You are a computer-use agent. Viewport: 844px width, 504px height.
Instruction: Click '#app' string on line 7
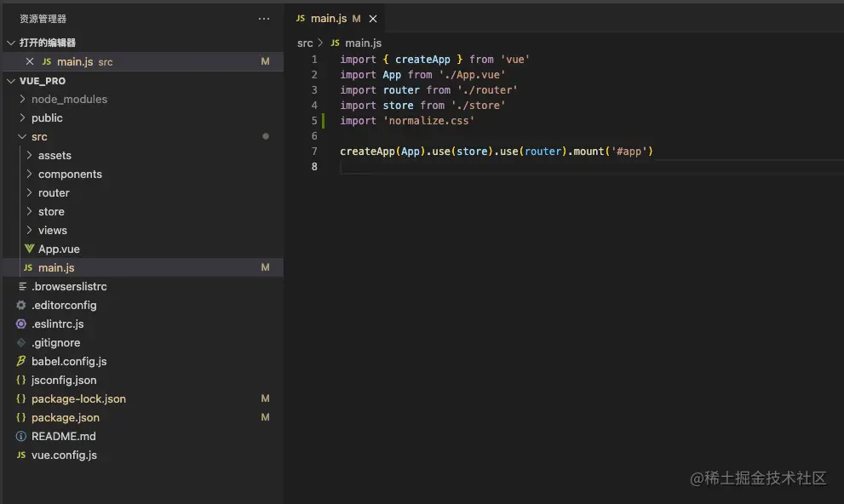(629, 152)
